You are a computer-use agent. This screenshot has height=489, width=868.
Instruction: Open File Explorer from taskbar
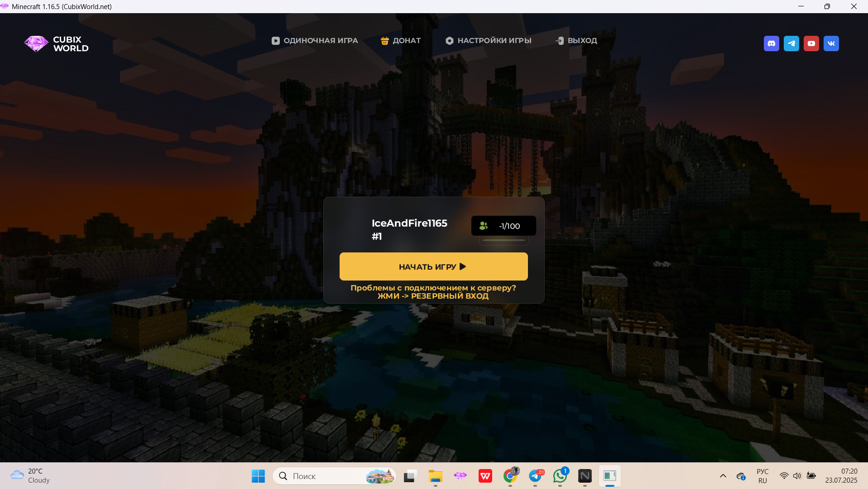click(435, 476)
